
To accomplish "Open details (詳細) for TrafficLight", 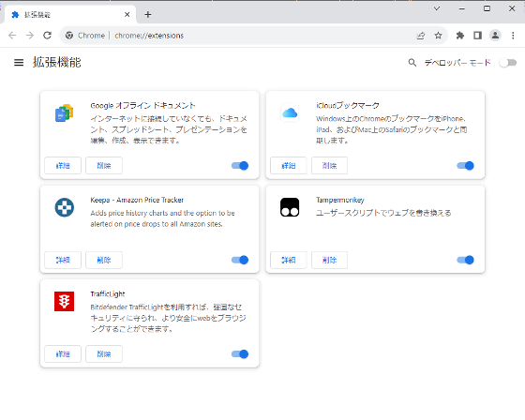I will [x=63, y=354].
